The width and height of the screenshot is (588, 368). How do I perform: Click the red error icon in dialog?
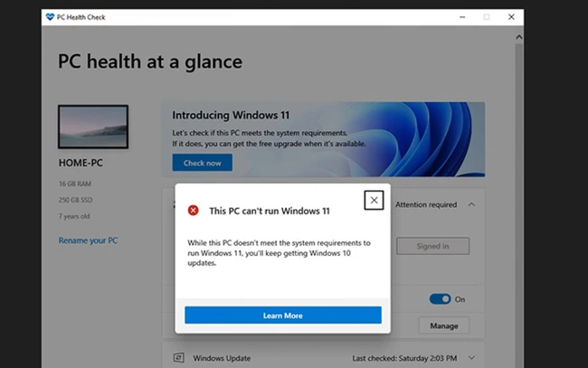click(193, 211)
